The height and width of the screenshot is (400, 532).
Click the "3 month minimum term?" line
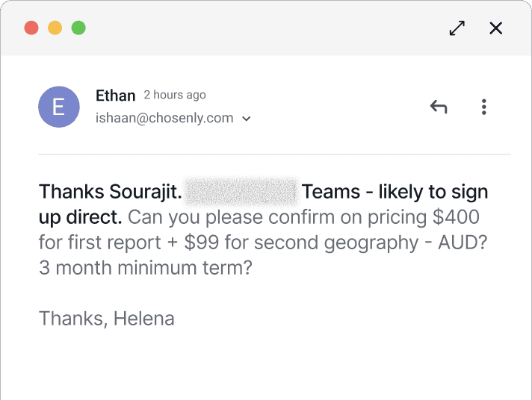[146, 267]
